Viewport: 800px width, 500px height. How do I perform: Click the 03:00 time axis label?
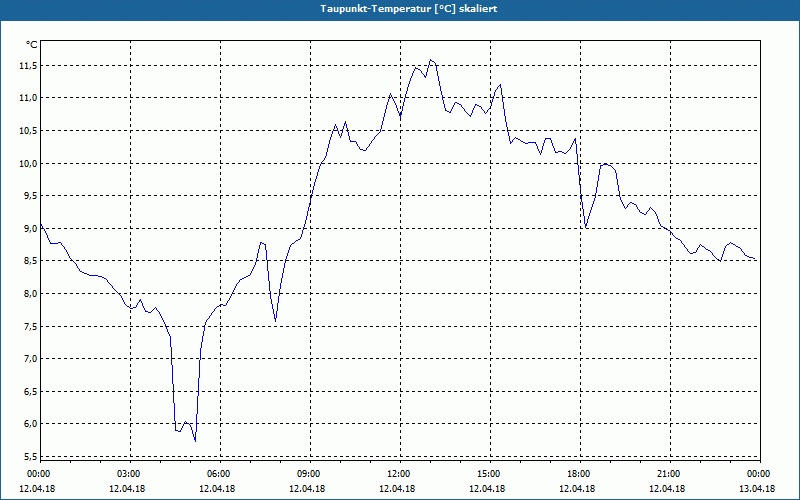pos(131,474)
